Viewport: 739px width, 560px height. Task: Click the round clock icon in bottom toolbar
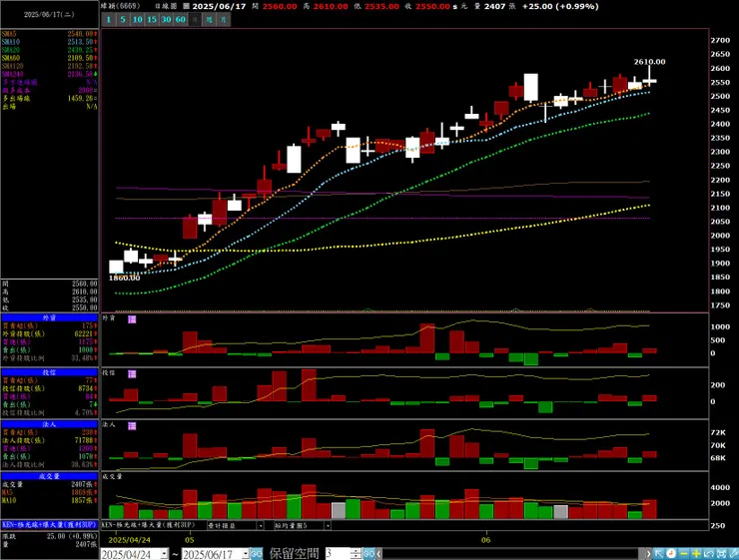coord(671,554)
